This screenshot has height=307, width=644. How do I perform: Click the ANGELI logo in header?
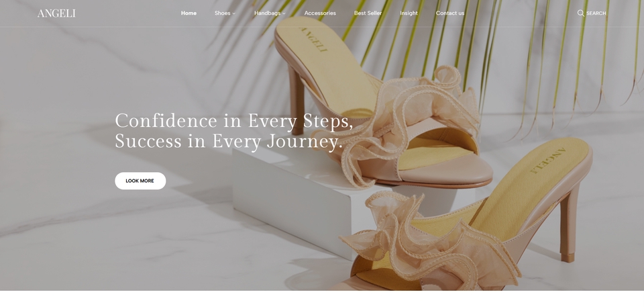click(x=56, y=13)
